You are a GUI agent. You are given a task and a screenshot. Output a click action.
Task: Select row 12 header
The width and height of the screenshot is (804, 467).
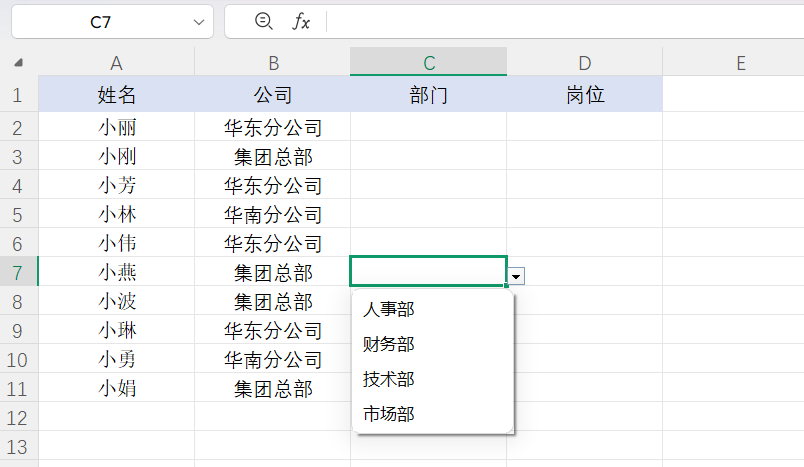19,417
